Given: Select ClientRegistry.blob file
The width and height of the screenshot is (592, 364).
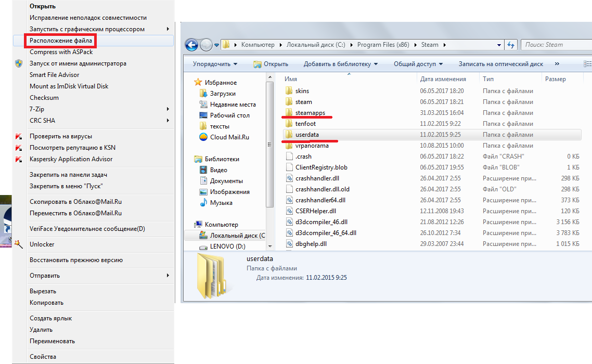Looking at the screenshot, I should coord(321,167).
